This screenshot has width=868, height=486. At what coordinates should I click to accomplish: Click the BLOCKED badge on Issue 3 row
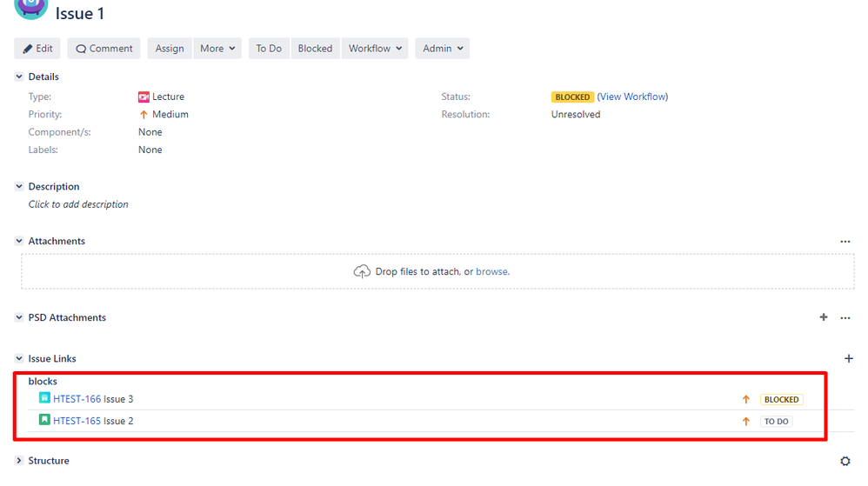[781, 399]
